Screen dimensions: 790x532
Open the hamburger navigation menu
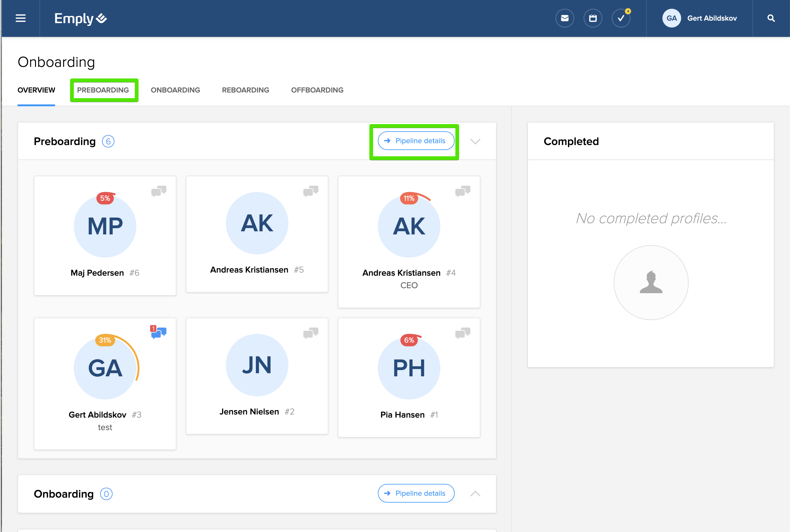click(x=20, y=18)
